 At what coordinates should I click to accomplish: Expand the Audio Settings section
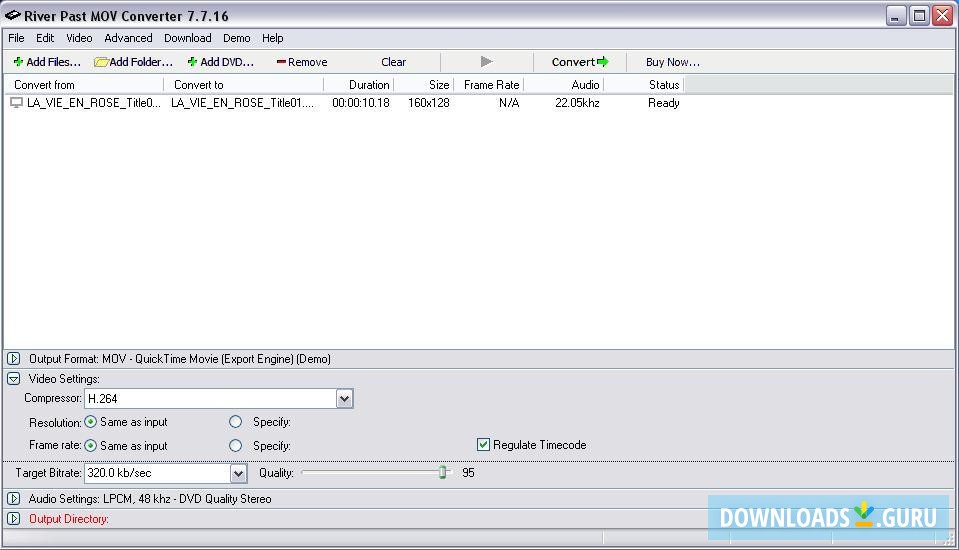pyautogui.click(x=13, y=499)
